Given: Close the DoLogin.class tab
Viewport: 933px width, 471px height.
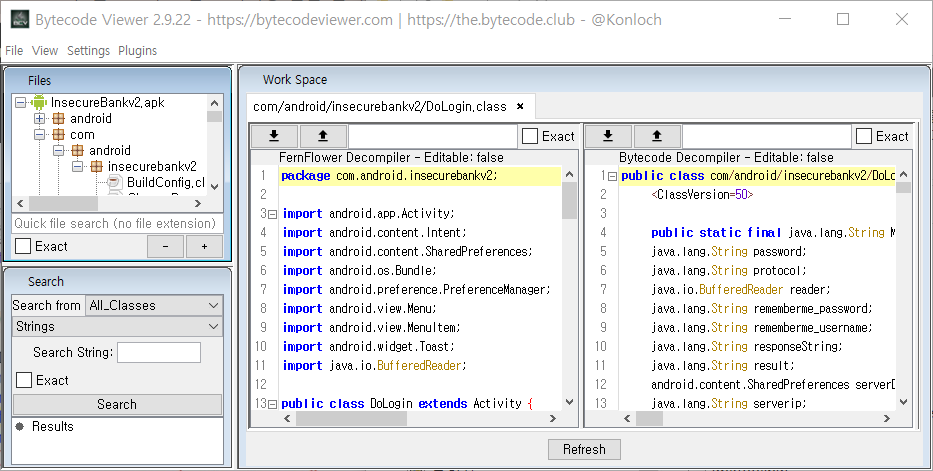Looking at the screenshot, I should coord(520,106).
